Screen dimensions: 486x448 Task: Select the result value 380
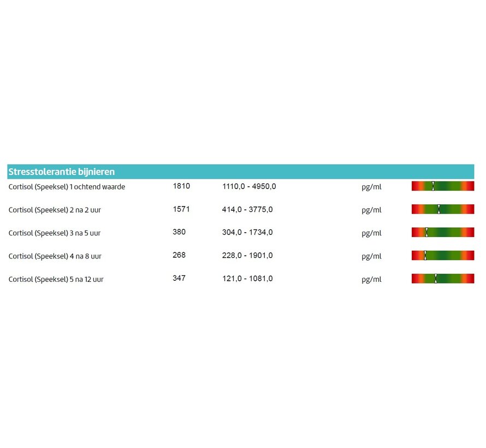pyautogui.click(x=179, y=232)
